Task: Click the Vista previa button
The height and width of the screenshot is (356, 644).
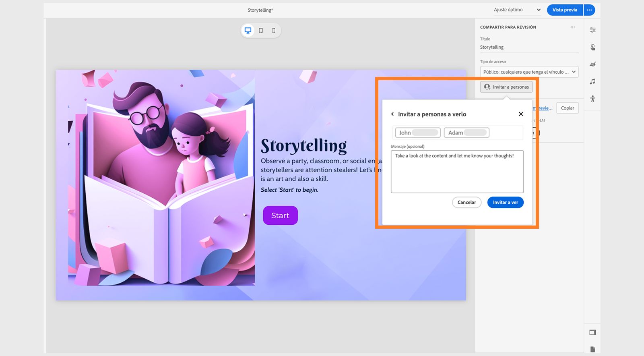Action: tap(565, 10)
